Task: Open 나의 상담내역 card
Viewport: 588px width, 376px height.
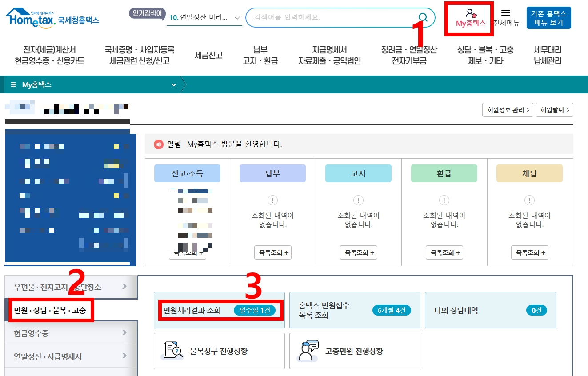Action: point(490,310)
